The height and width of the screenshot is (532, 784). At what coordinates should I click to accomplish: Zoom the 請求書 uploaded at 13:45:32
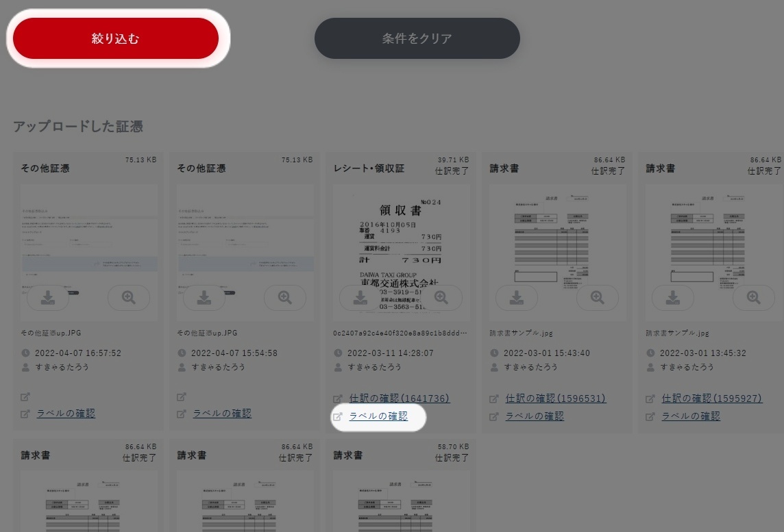(x=753, y=298)
